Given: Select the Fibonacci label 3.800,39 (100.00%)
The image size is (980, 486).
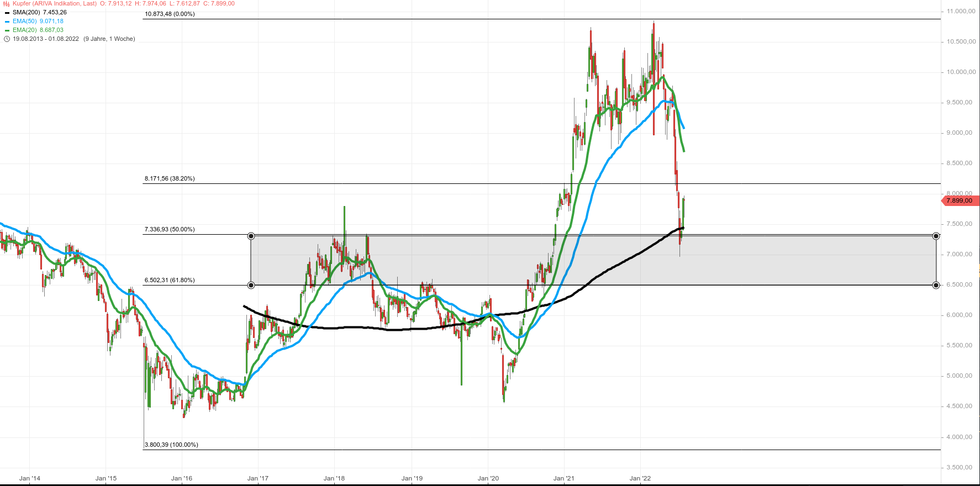Looking at the screenshot, I should [x=171, y=445].
